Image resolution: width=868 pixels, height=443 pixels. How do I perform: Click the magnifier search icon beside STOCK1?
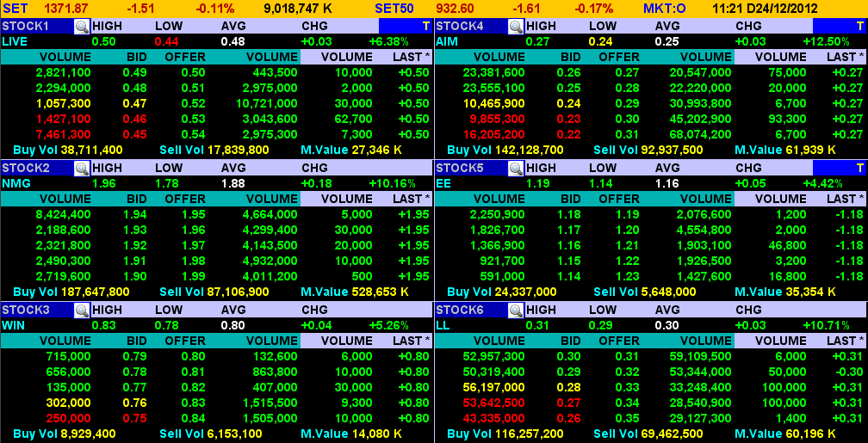pos(82,26)
